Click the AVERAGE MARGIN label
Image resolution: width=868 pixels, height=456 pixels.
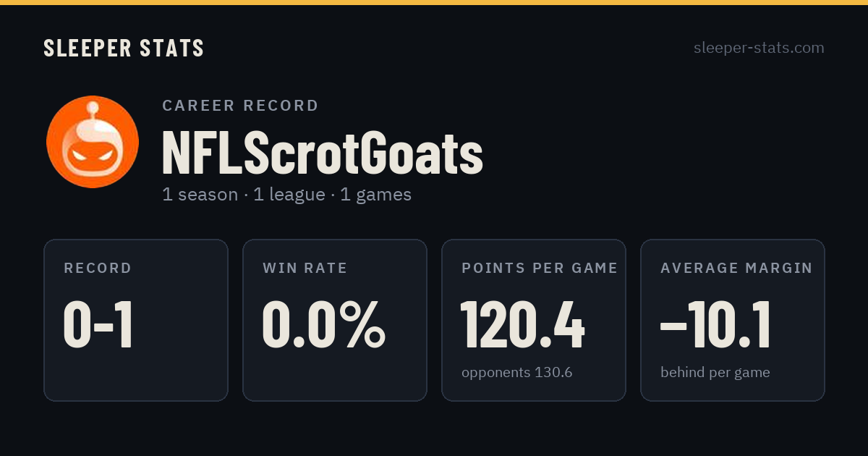[x=736, y=269]
